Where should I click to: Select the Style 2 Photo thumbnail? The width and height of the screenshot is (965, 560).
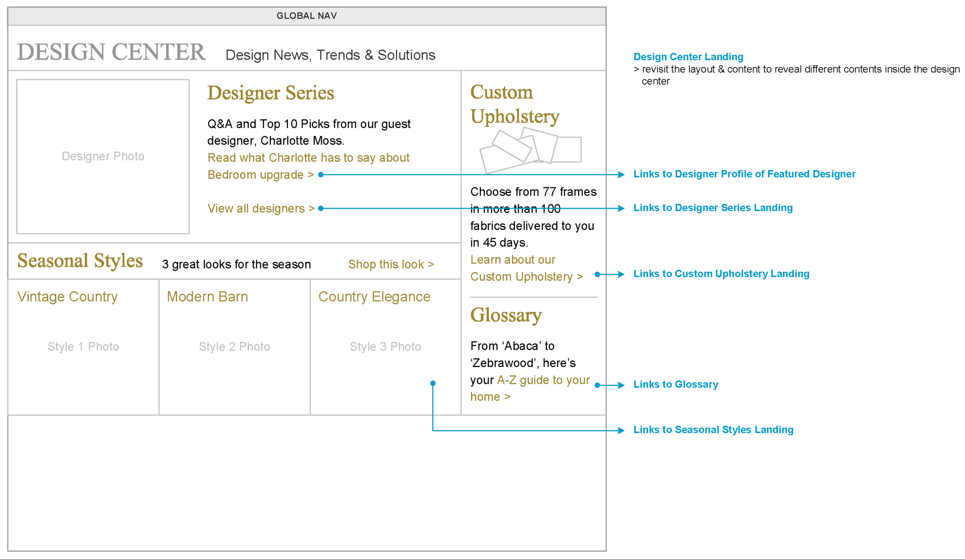click(x=234, y=347)
